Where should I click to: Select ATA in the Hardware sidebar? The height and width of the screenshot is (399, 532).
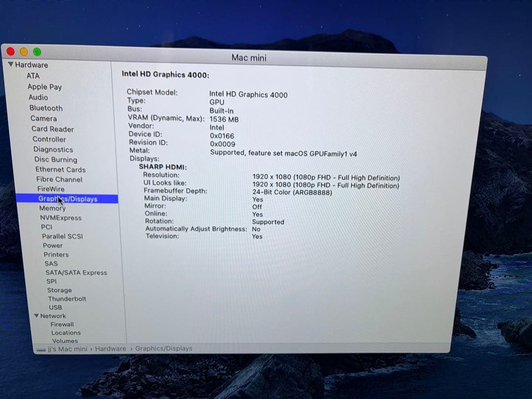point(34,76)
